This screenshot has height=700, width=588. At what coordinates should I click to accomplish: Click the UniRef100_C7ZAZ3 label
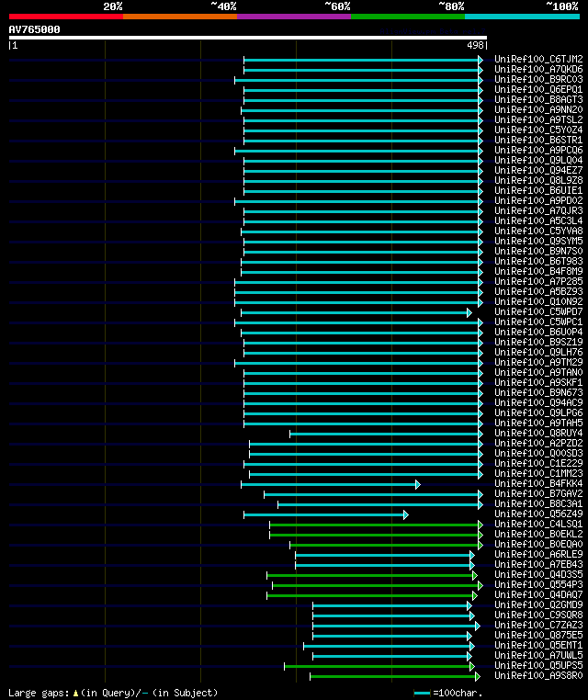pos(538,625)
